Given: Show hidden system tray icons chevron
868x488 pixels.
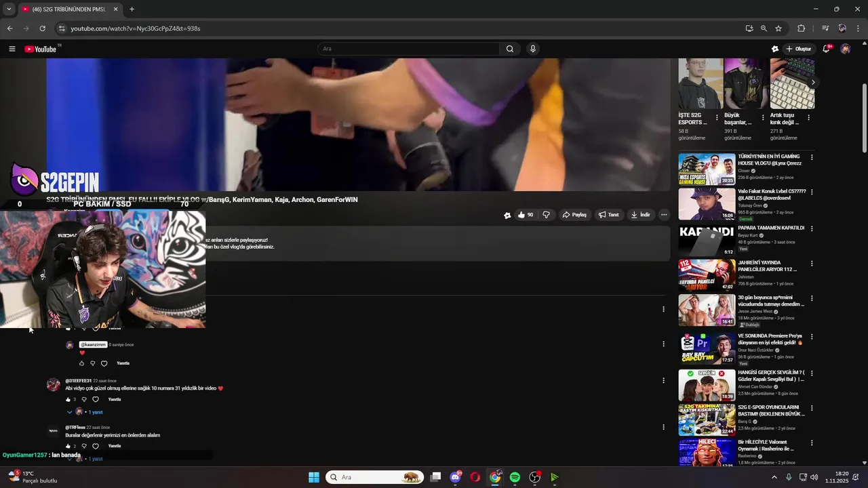Looking at the screenshot, I should tap(774, 477).
